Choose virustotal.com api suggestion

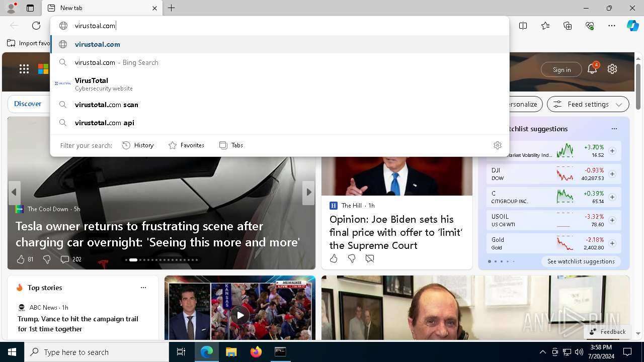point(280,123)
